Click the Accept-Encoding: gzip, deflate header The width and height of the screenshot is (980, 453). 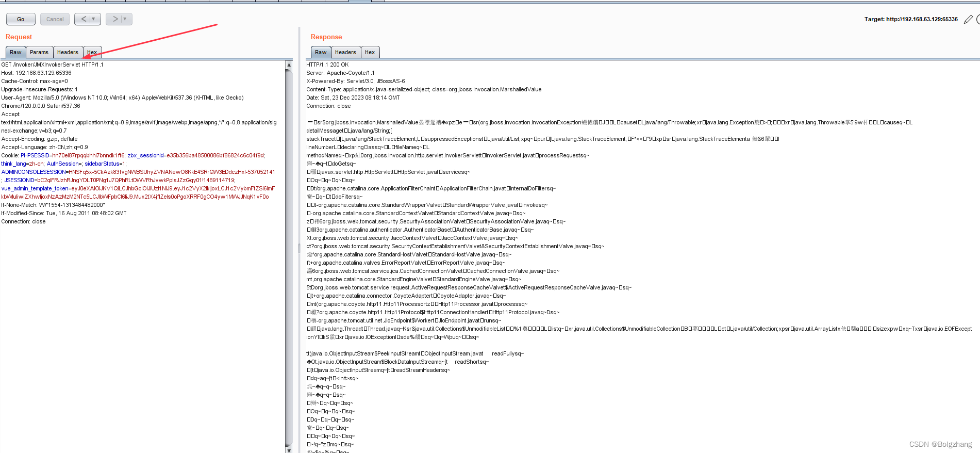pos(39,139)
